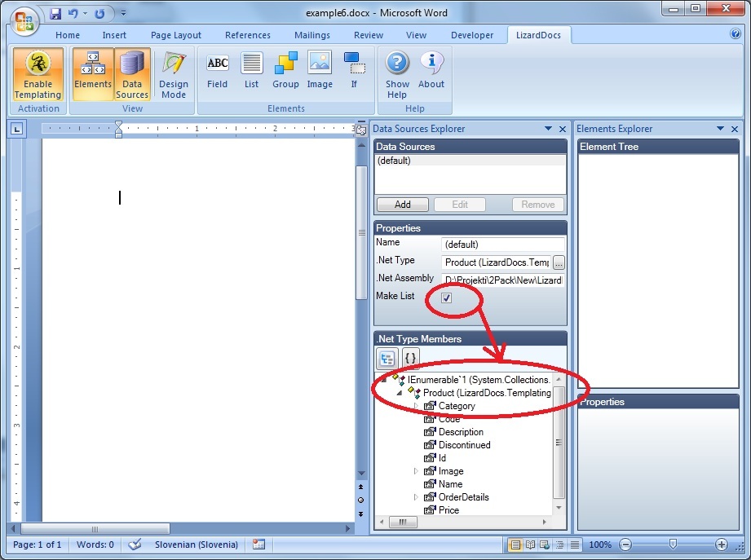Click the Add data source button
The image size is (751, 560).
[403, 205]
